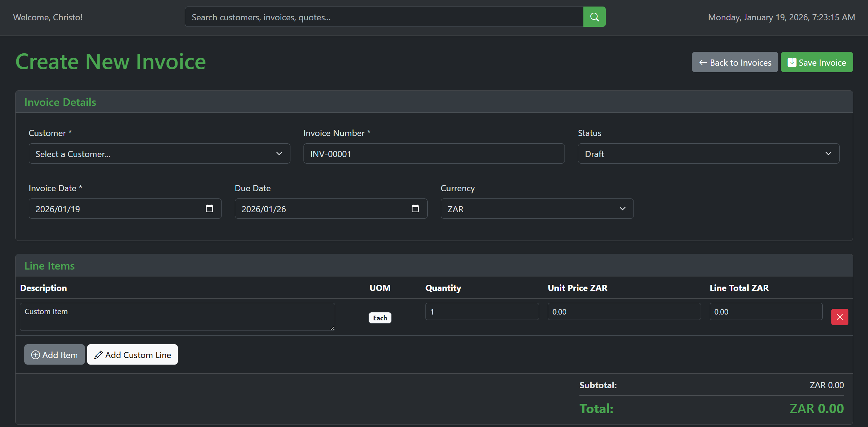Open the Currency dropdown showing ZAR

(x=537, y=209)
